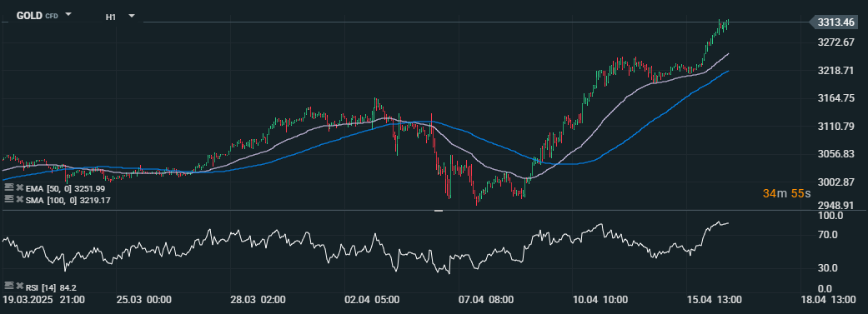Screen dimensions: 868x314
Task: Select the RSI [14] indicator label
Action: pyautogui.click(x=51, y=287)
